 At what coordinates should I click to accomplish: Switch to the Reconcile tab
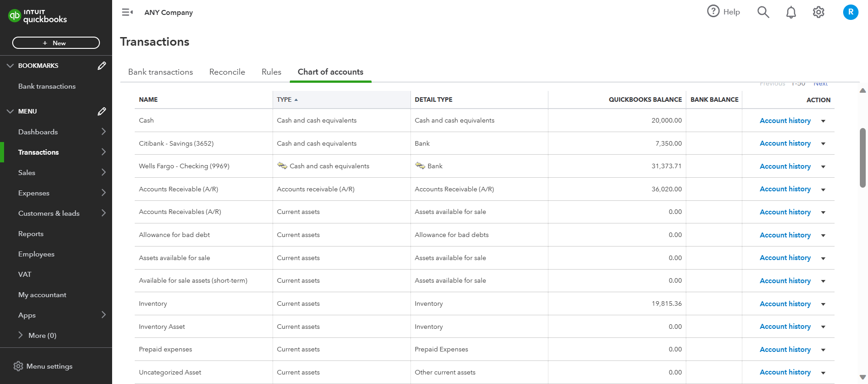[x=227, y=72]
